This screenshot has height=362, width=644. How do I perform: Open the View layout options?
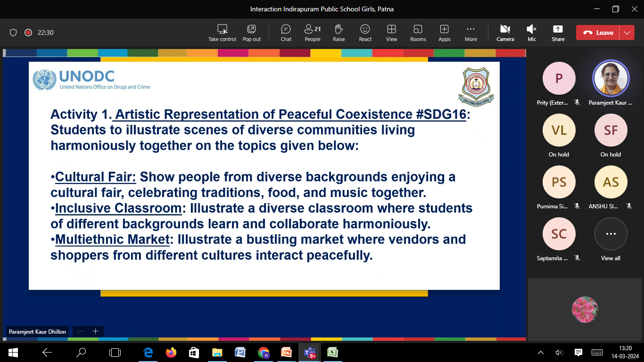click(391, 33)
